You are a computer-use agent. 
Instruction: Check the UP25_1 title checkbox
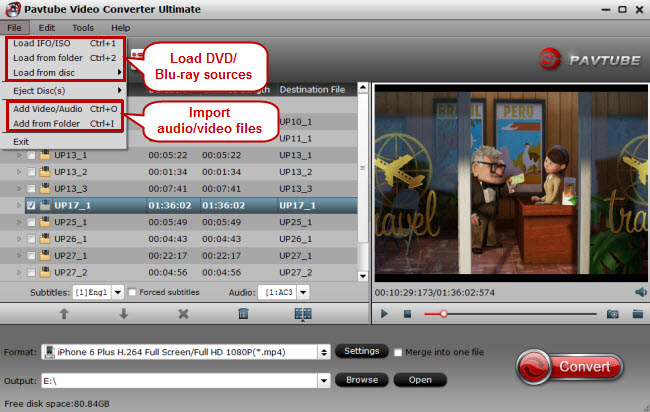pyautogui.click(x=31, y=222)
